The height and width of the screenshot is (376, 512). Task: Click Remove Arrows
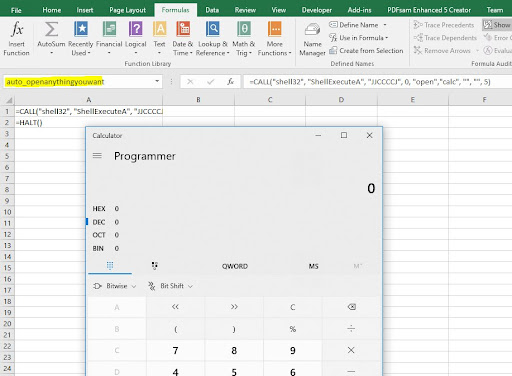[442, 51]
